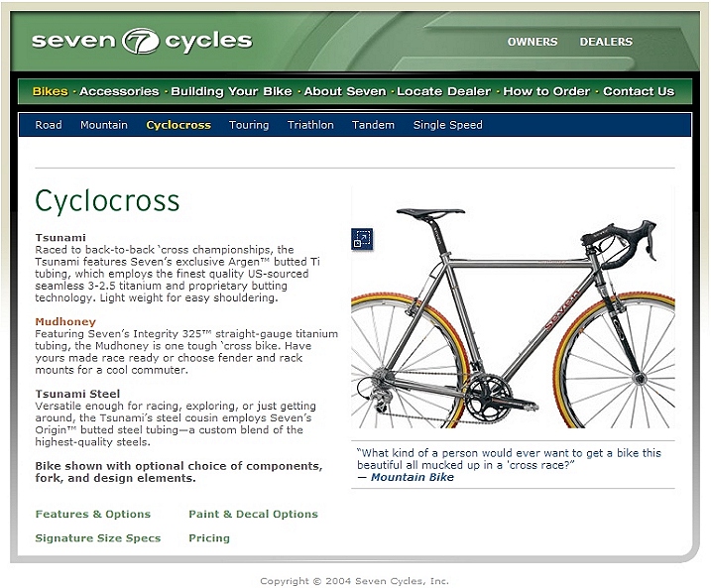Open Locate Dealer page

pyautogui.click(x=443, y=91)
